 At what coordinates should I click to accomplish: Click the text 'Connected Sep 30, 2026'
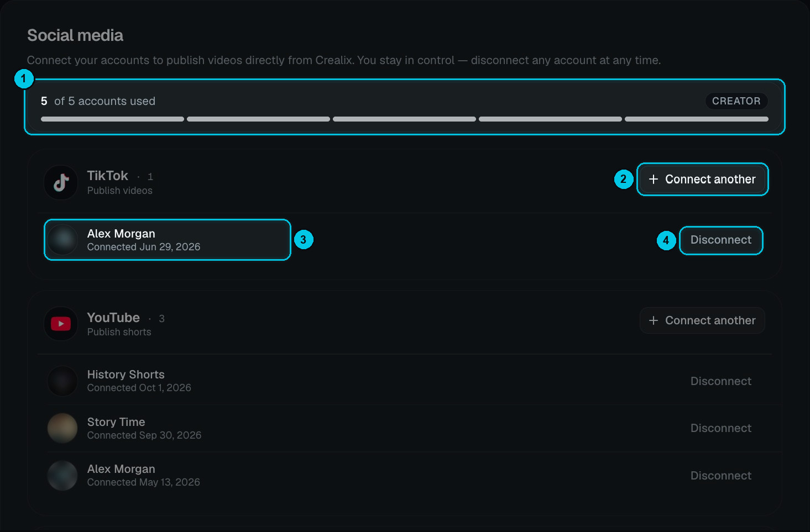144,435
